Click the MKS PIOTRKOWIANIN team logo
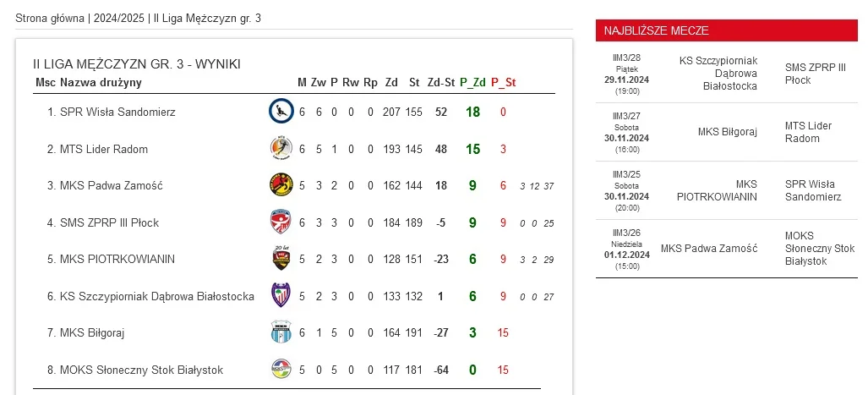Screen dimensions: 868x395 point(281,259)
